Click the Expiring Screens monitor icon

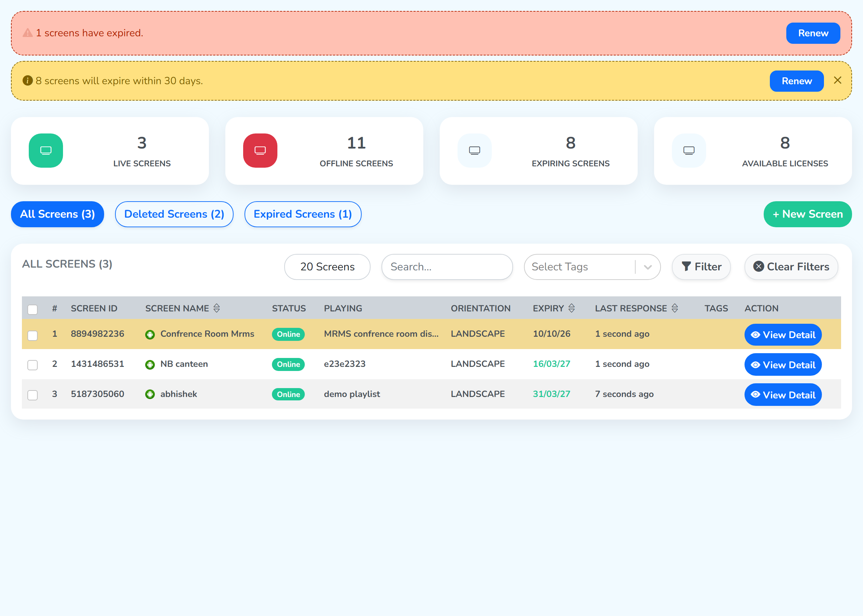tap(474, 151)
